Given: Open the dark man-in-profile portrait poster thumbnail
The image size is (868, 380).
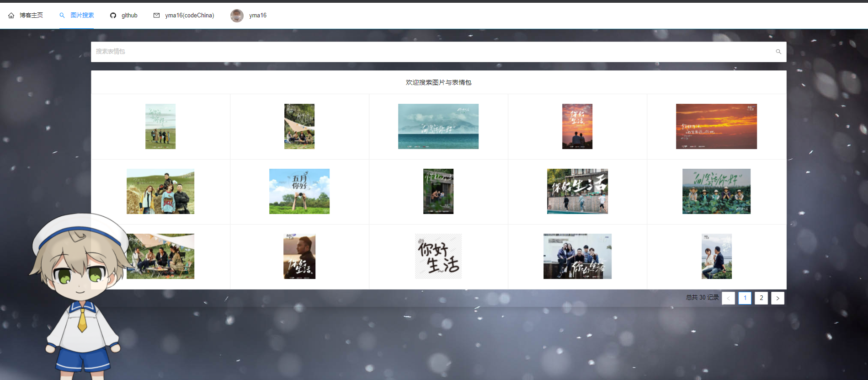Looking at the screenshot, I should 299,256.
